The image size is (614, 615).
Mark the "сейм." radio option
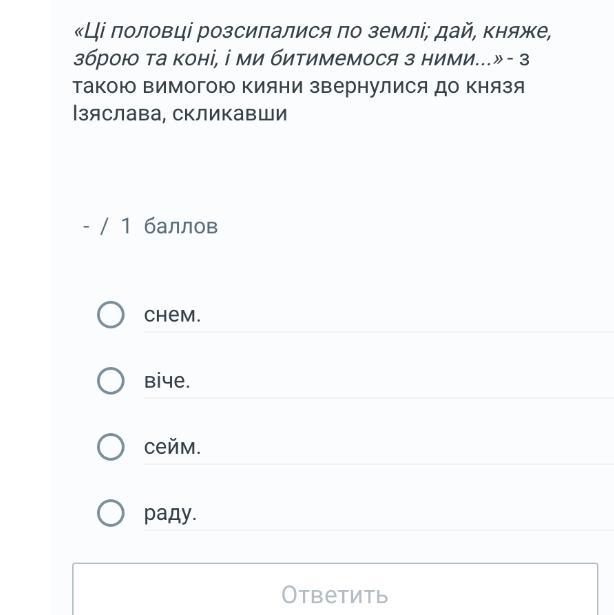point(111,447)
